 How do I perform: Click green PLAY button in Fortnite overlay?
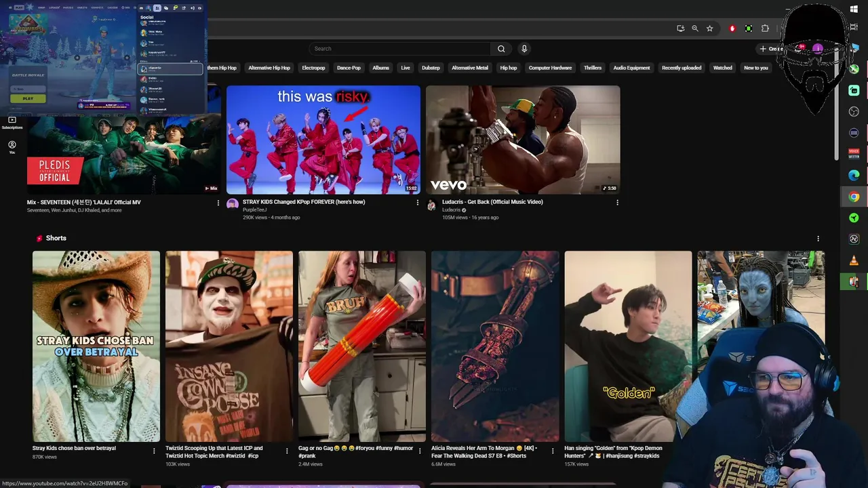pos(28,98)
